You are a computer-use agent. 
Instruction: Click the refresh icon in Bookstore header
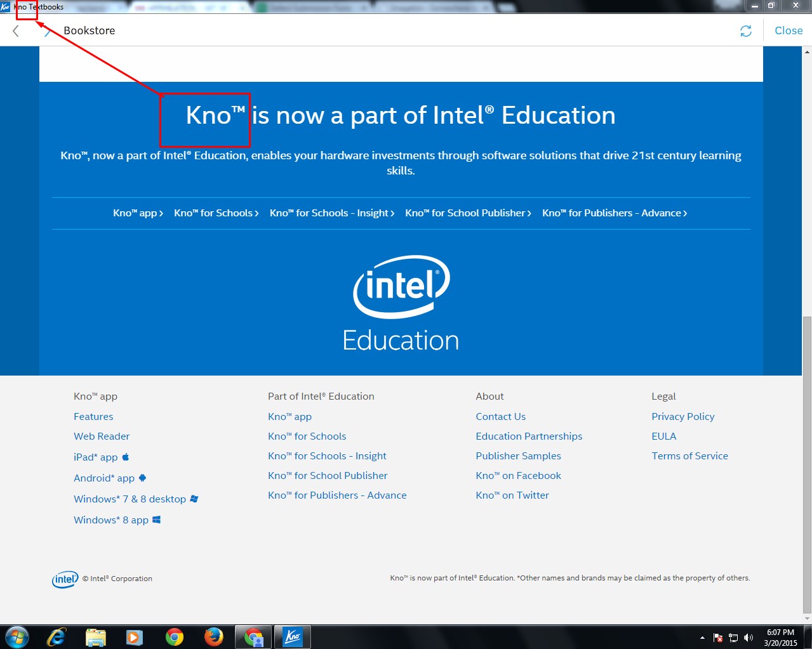(746, 31)
